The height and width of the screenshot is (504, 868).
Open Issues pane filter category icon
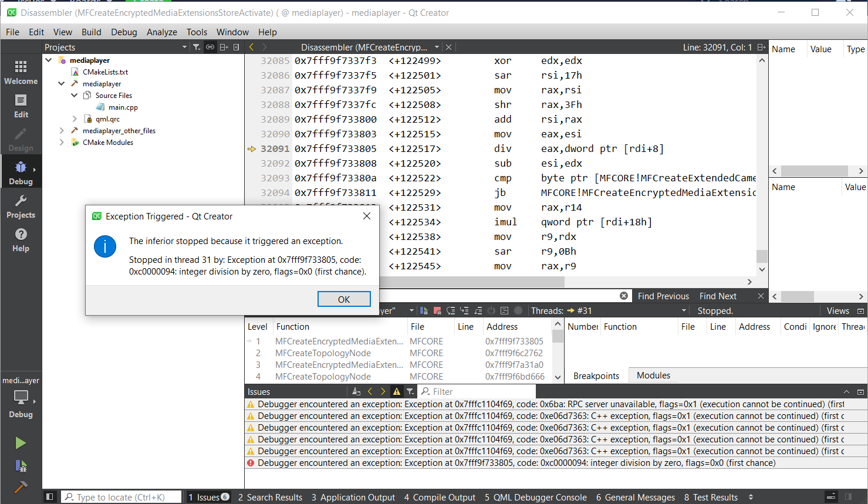(410, 391)
